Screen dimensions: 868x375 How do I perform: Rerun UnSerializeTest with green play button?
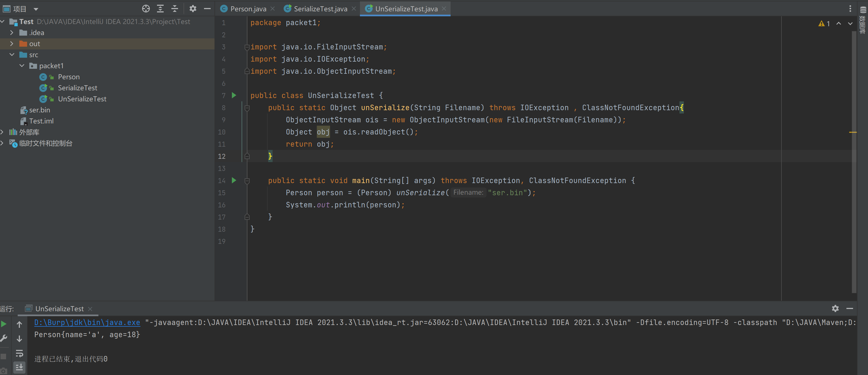tap(4, 324)
